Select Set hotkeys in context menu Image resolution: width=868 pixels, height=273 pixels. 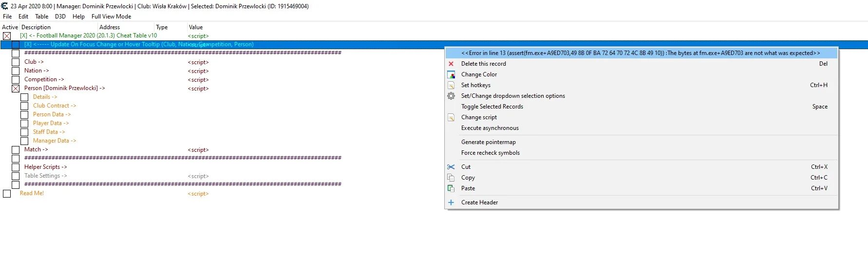point(642,85)
